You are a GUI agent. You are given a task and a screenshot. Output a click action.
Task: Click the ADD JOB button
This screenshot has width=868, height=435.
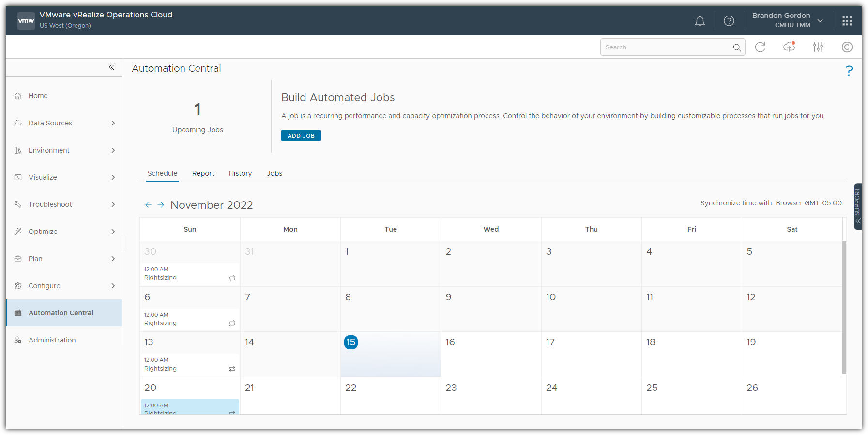(x=301, y=136)
